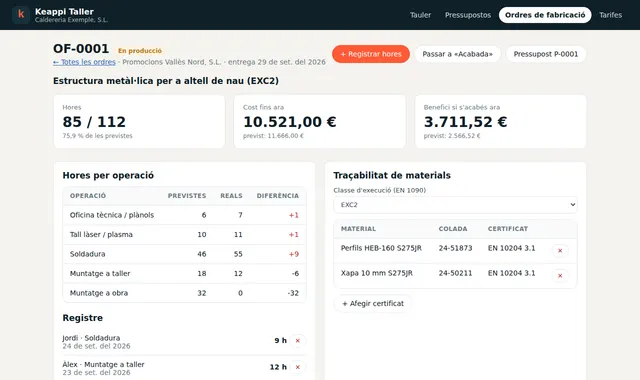The height and width of the screenshot is (380, 640).
Task: Remove the Xapa 10 mm S275JR certificate row
Action: point(560,276)
